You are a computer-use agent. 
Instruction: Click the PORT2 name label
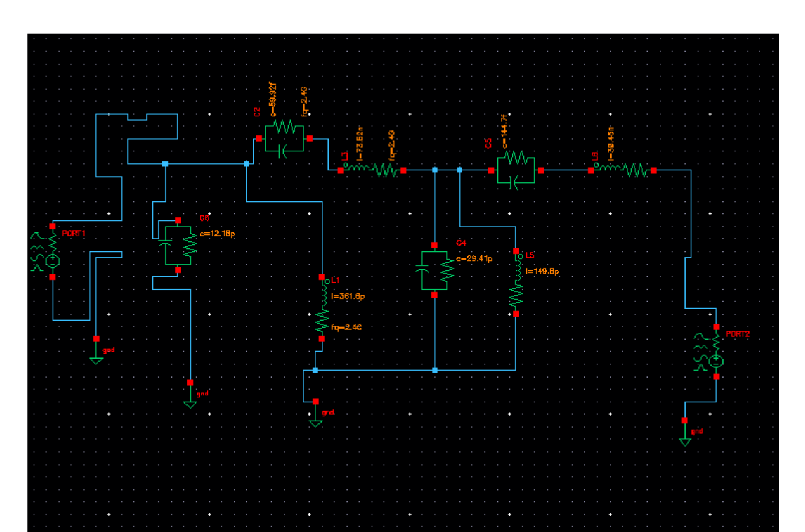tap(738, 334)
